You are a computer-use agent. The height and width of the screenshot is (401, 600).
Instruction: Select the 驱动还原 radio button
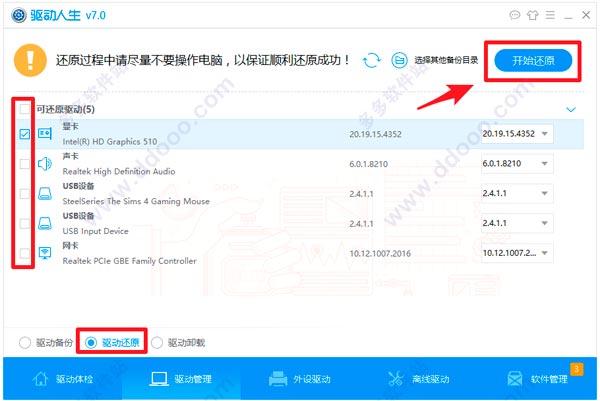tap(91, 342)
